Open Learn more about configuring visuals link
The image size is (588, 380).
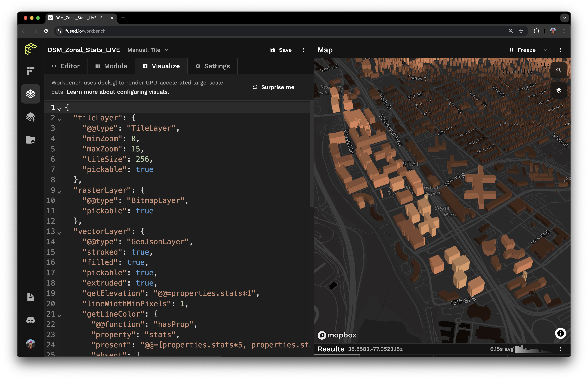click(x=118, y=92)
